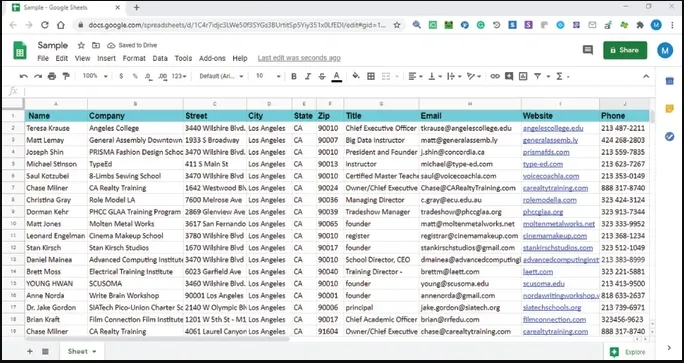Image resolution: width=684 pixels, height=363 pixels.
Task: Click the insert link icon
Action: tap(495, 76)
